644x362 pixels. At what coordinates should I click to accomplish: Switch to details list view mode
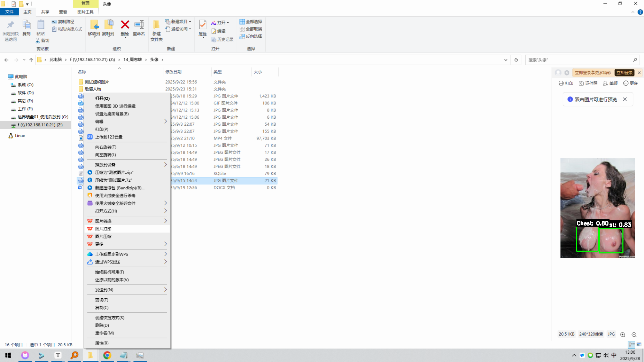(631, 345)
